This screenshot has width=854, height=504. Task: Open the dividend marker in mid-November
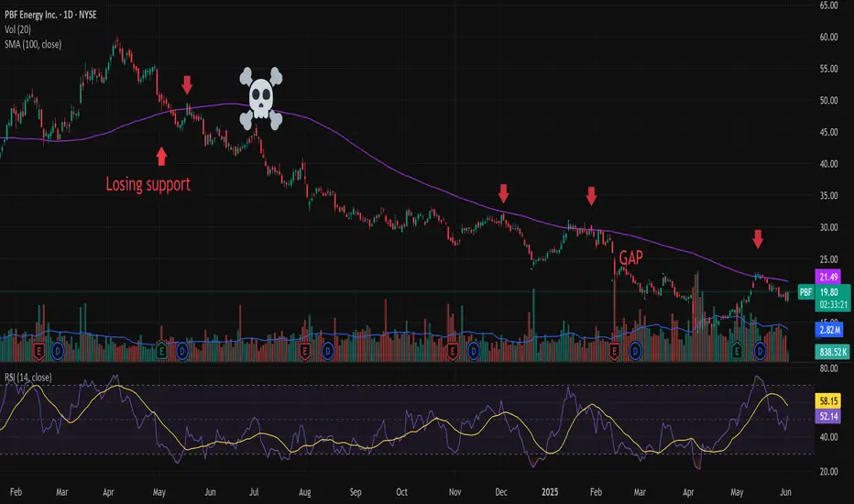click(474, 352)
